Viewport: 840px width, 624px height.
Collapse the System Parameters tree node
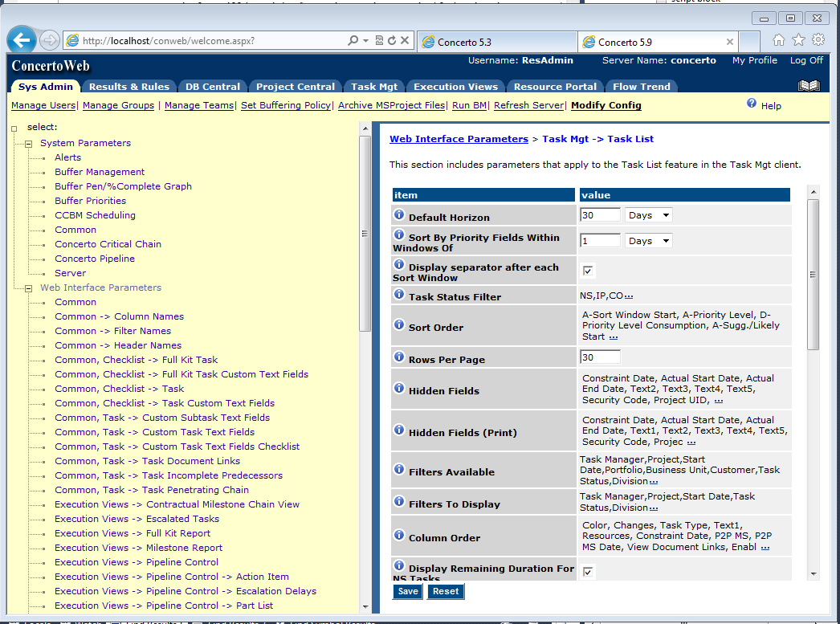[28, 144]
